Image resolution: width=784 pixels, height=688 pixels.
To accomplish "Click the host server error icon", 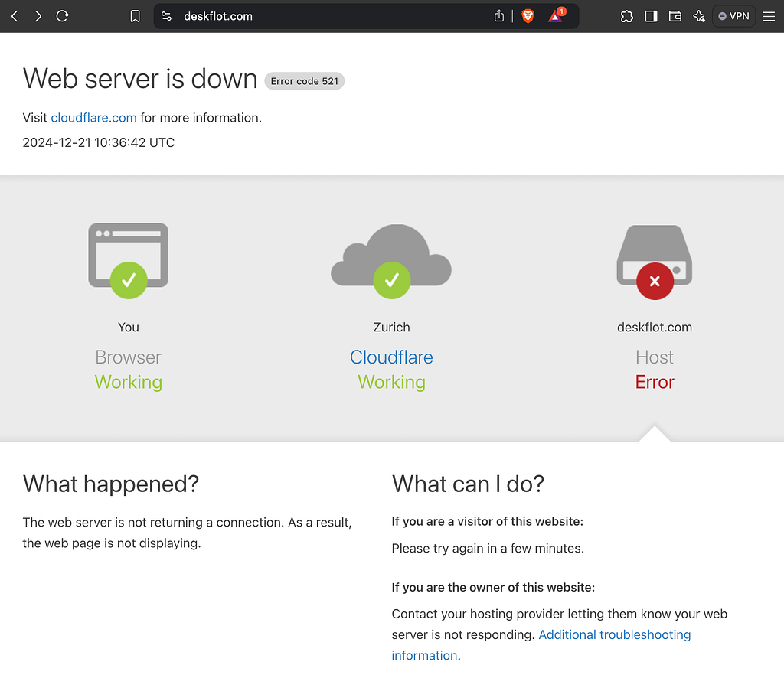I will (x=655, y=262).
